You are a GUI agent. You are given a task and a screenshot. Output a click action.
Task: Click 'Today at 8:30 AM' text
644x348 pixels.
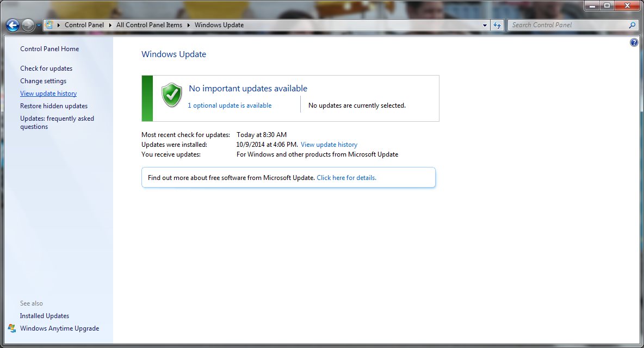coord(262,135)
